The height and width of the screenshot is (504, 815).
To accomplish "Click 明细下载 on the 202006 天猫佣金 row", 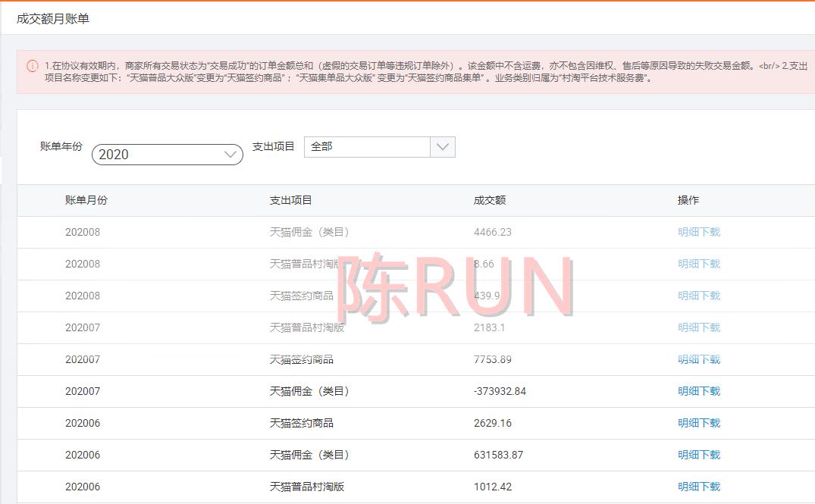I will pyautogui.click(x=697, y=455).
